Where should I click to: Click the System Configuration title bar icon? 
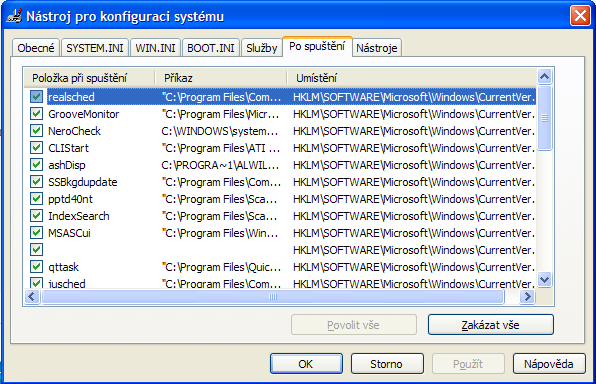click(x=14, y=16)
